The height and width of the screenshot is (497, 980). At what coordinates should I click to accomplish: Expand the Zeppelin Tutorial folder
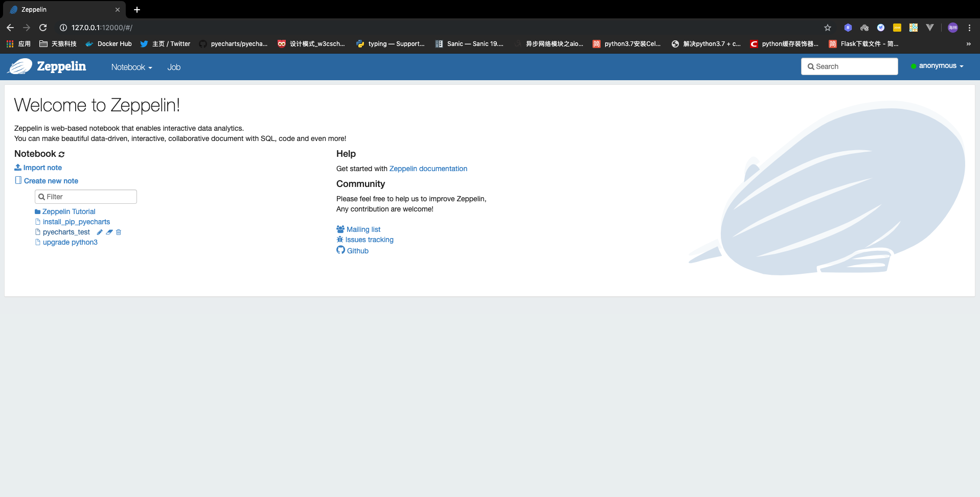[x=69, y=211]
